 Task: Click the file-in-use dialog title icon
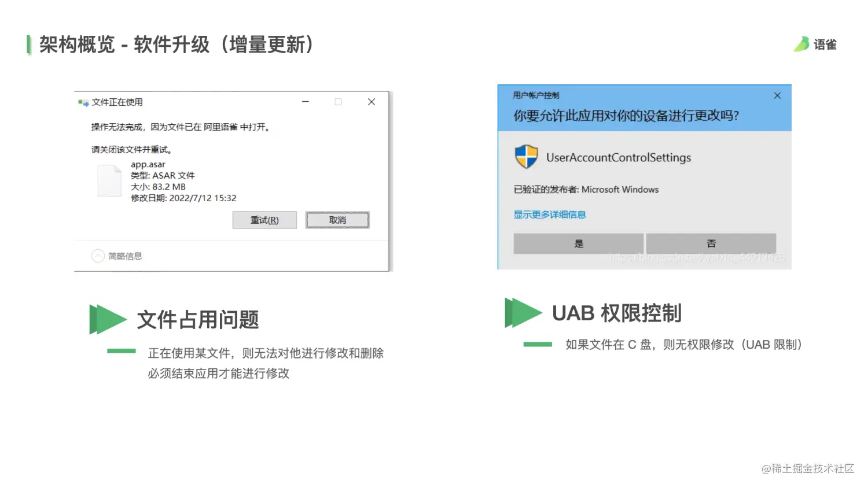[83, 102]
